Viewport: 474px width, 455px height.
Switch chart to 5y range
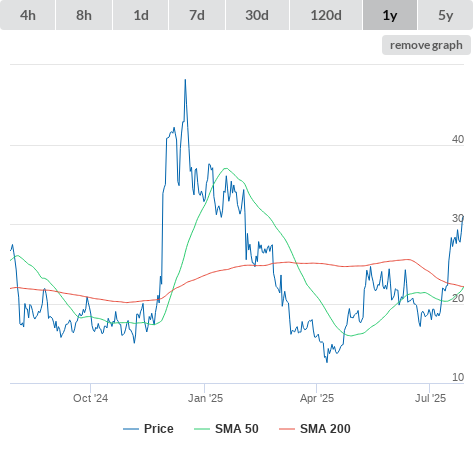tap(446, 15)
